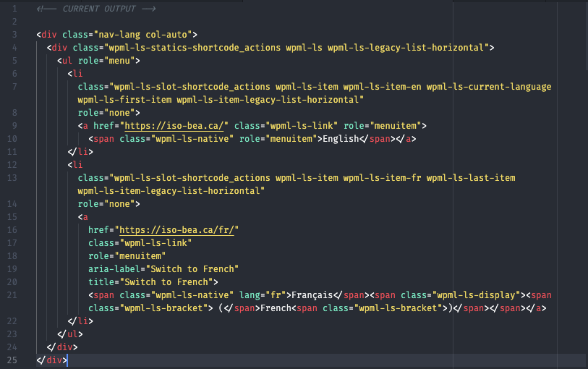Click the final closing div tag on line 25
The image size is (588, 369).
pyautogui.click(x=51, y=360)
